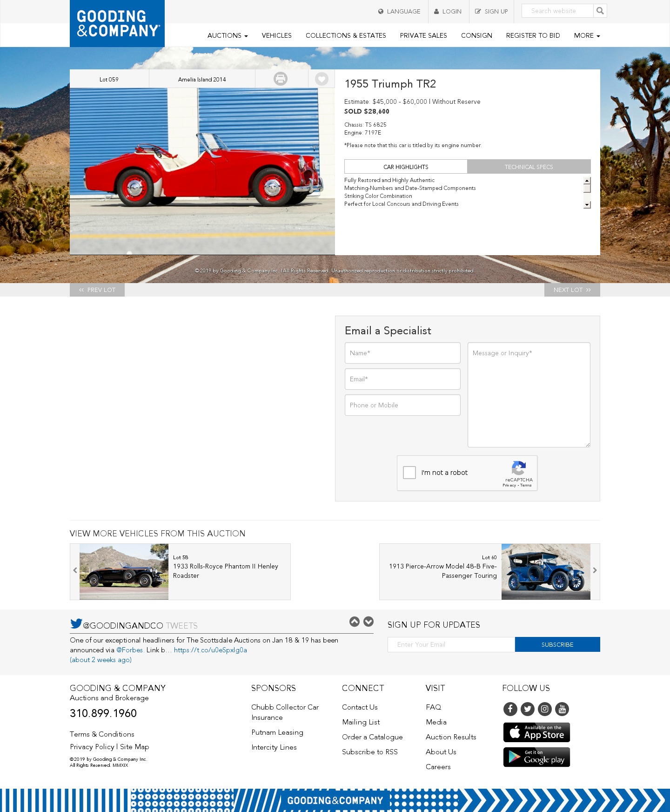Open the Language selector
This screenshot has height=812, width=670.
tap(399, 11)
